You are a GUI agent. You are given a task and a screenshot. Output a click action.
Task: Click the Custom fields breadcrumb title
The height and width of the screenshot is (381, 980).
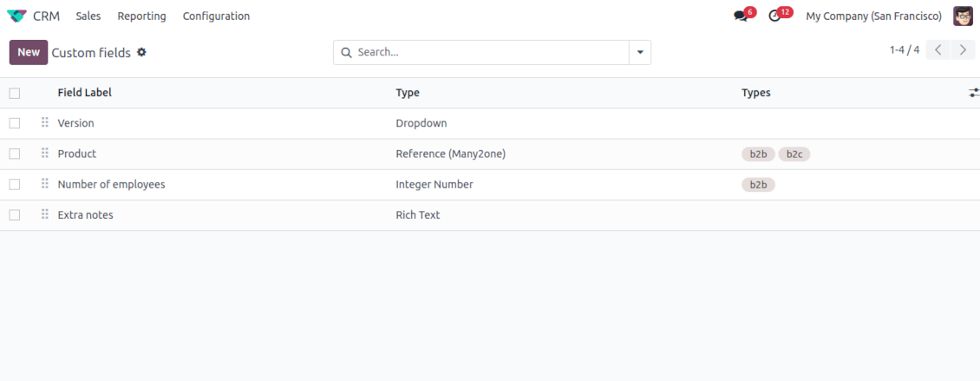tap(91, 53)
